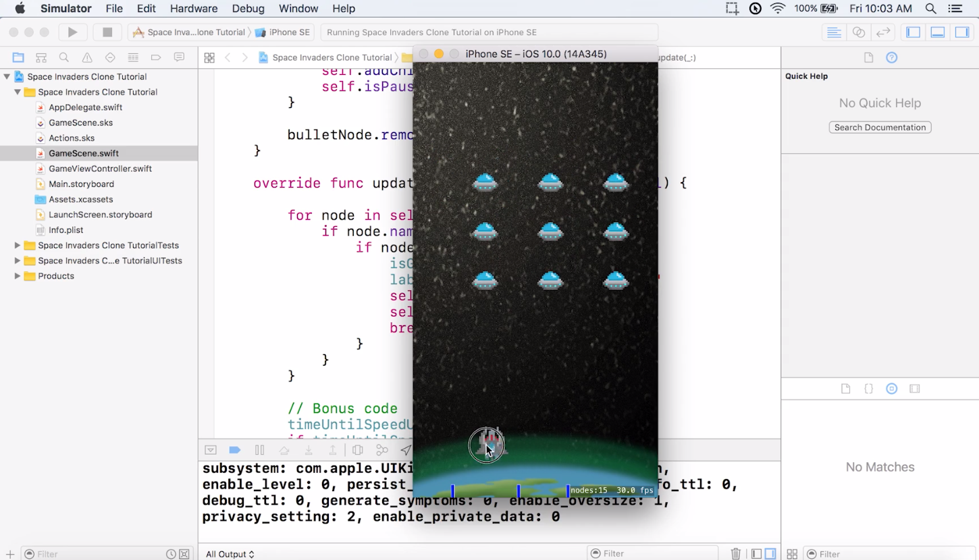The width and height of the screenshot is (979, 560).
Task: Expand the Products group
Action: (18, 276)
